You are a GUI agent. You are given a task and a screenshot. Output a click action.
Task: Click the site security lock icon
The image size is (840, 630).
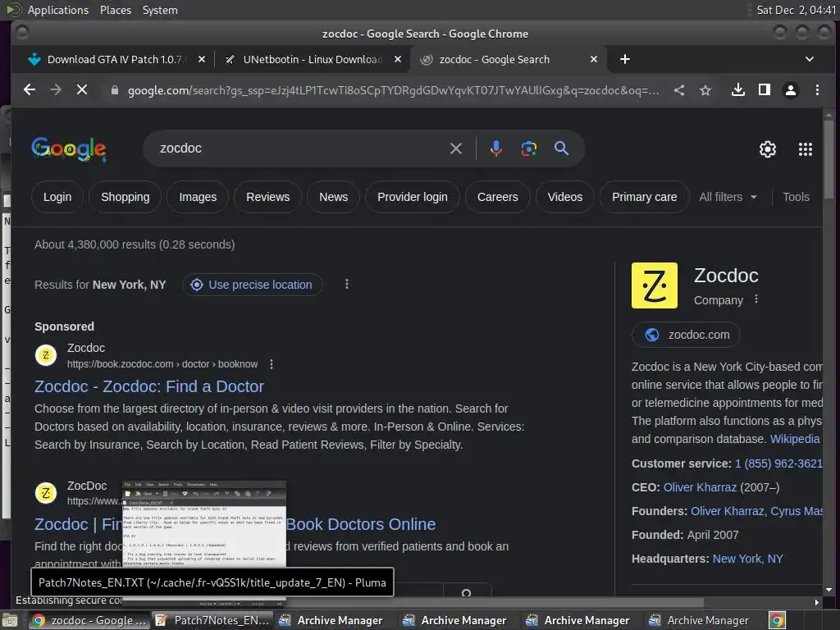click(x=114, y=90)
